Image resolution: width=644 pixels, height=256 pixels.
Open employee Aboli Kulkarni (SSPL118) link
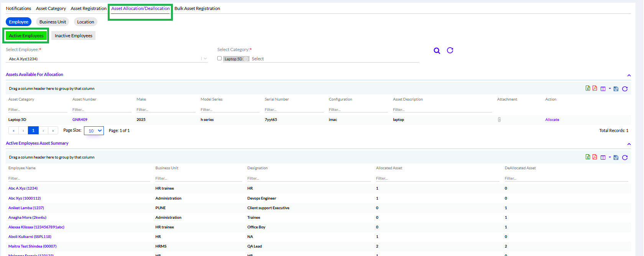pyautogui.click(x=30, y=237)
